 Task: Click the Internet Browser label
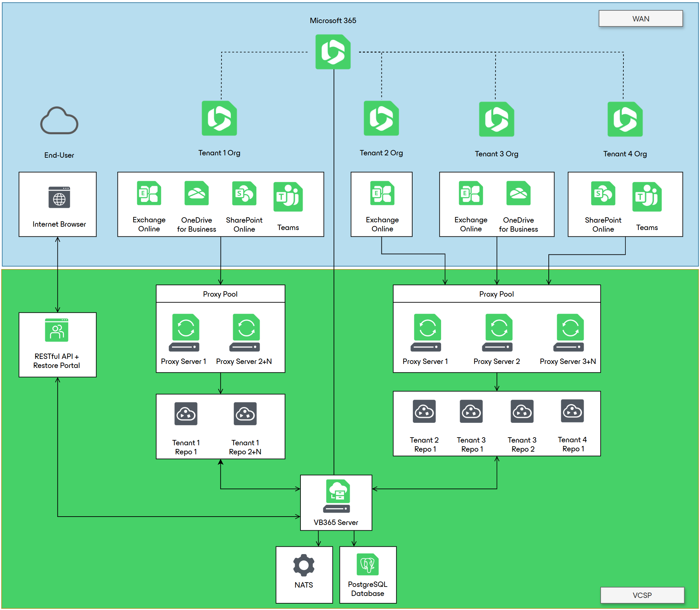coord(59,224)
